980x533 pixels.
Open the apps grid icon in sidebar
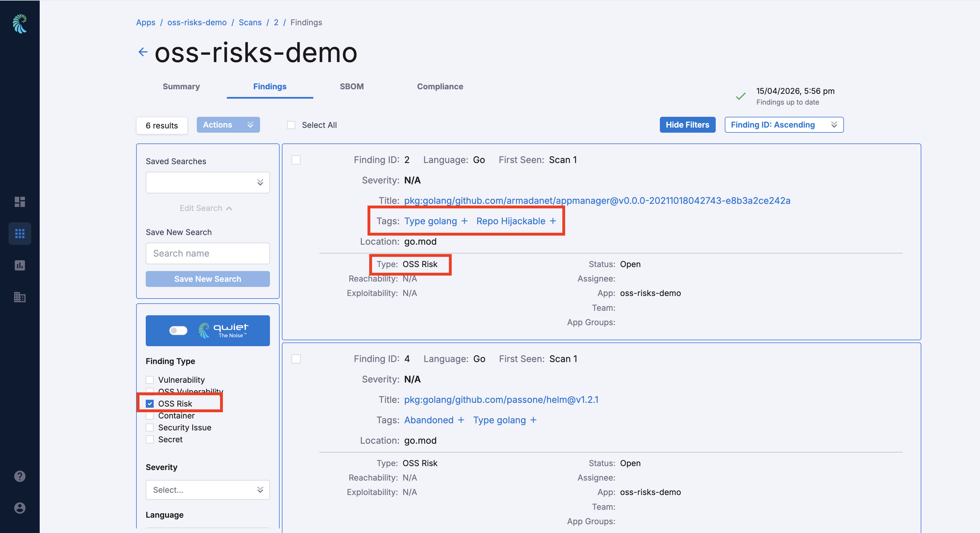click(20, 233)
